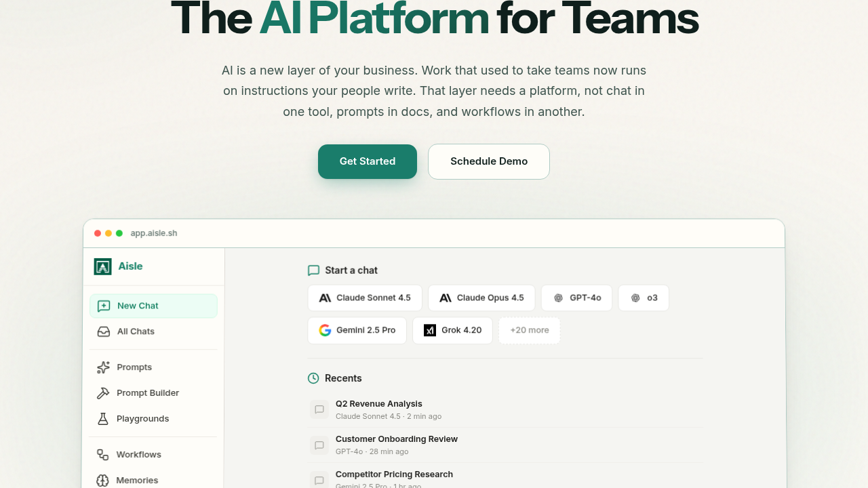Click the chat icon beside Q2 Revenue Analysis

(x=319, y=409)
